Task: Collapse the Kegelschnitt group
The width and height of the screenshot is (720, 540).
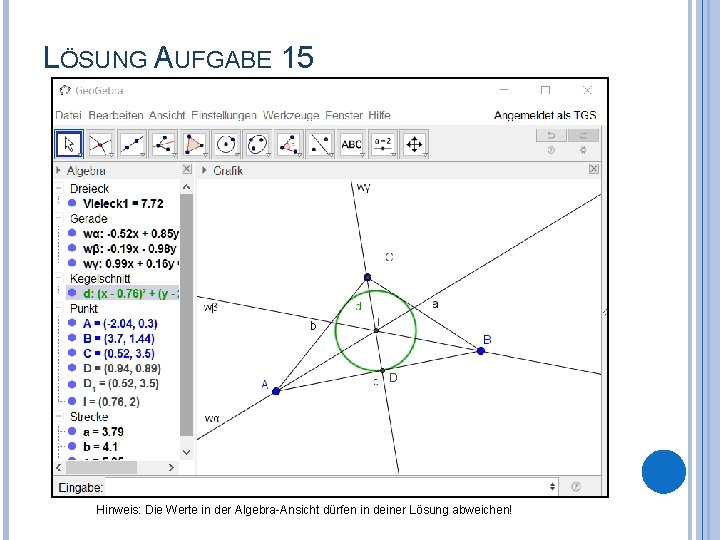Action: point(59,278)
